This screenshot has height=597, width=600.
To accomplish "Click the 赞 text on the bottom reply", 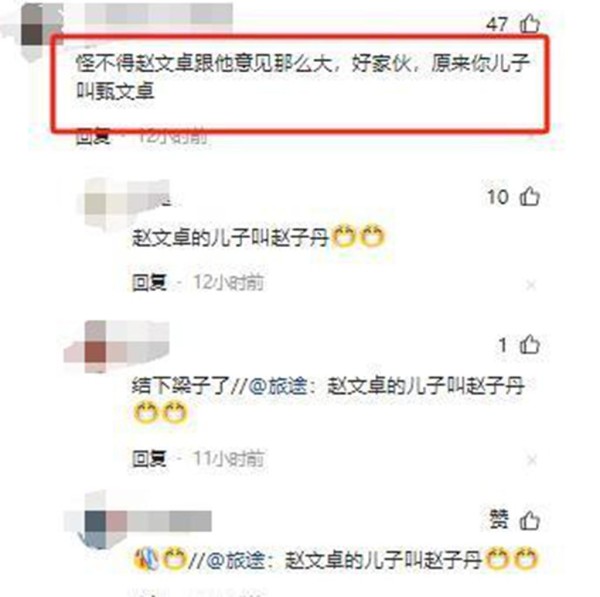I will (499, 520).
